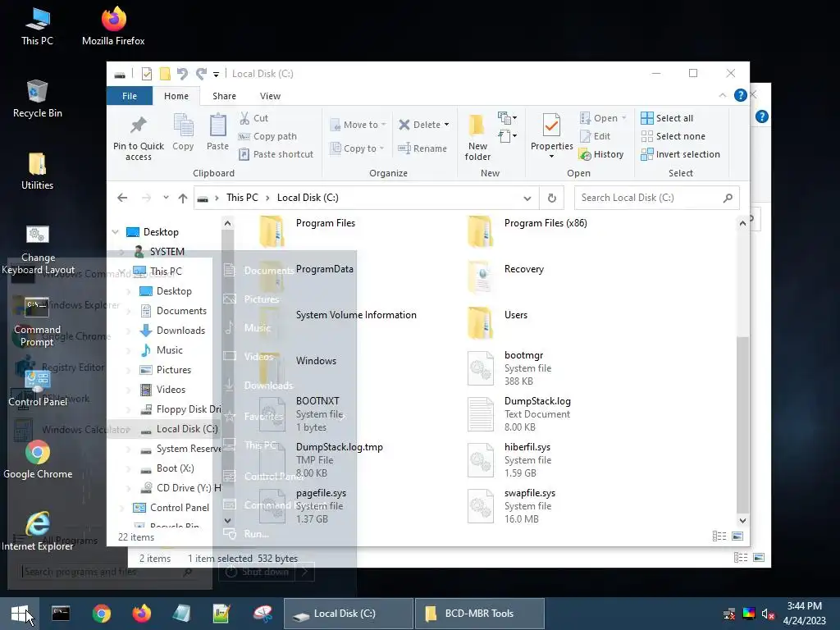The height and width of the screenshot is (630, 840).
Task: Create a New folder
Action: [x=477, y=137]
